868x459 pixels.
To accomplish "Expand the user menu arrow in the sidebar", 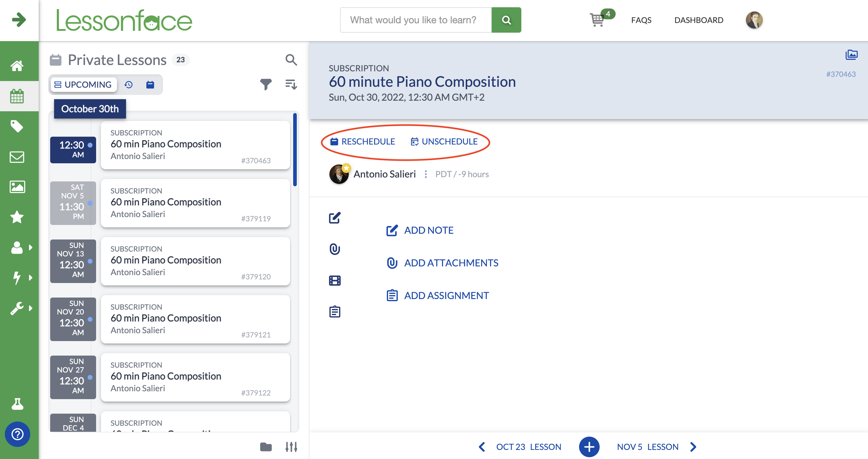I will coord(31,247).
